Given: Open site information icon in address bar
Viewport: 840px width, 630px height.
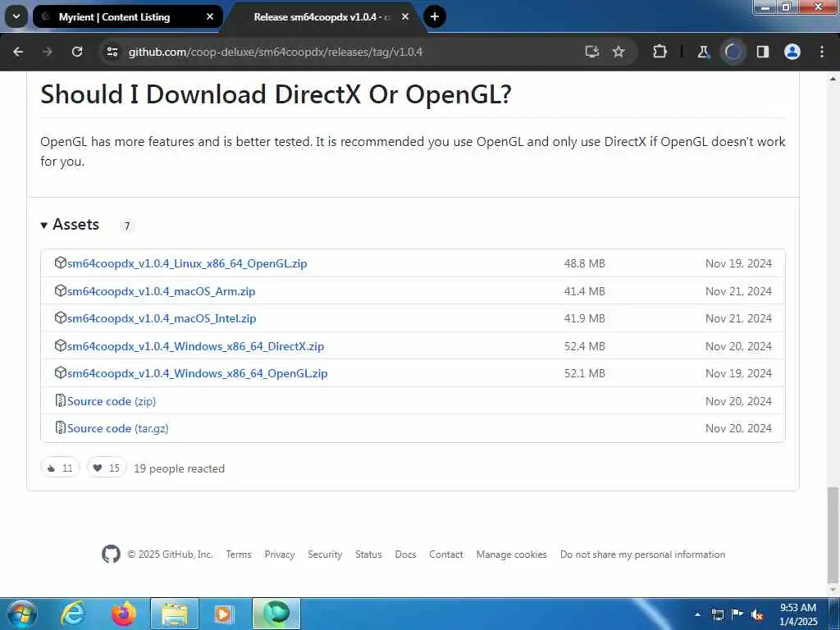Looking at the screenshot, I should [112, 52].
